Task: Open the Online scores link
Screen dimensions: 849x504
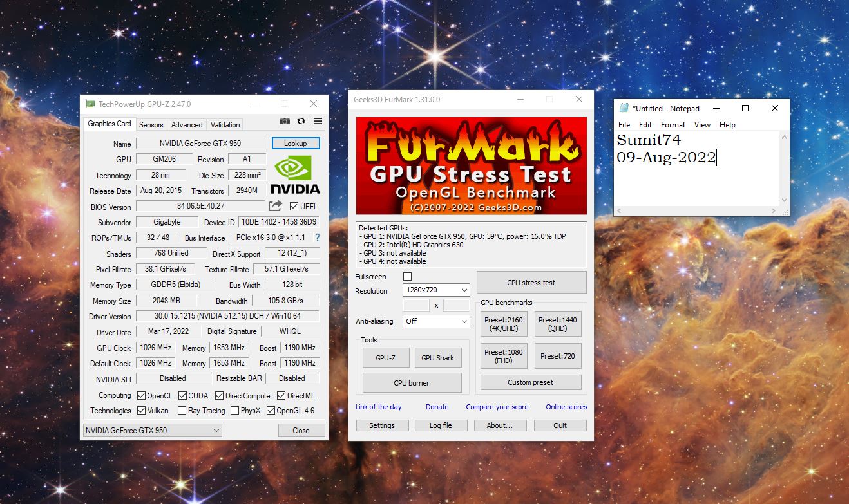Action: click(566, 407)
